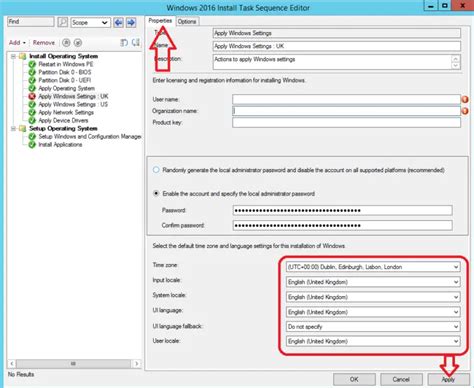Open the UI language fallback dropdown
The width and height of the screenshot is (474, 388).
[373, 327]
